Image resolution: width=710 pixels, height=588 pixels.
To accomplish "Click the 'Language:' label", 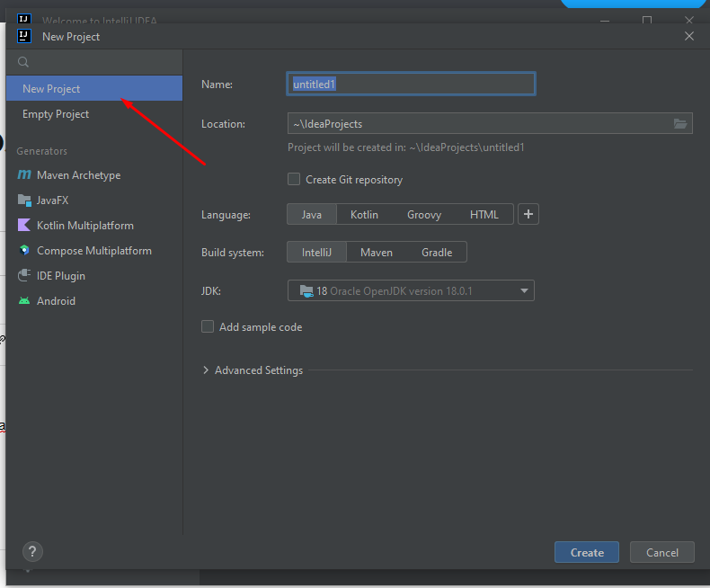I will 226,215.
